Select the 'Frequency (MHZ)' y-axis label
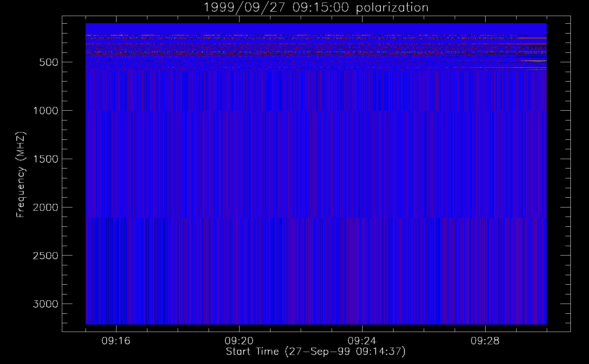 coord(21,174)
